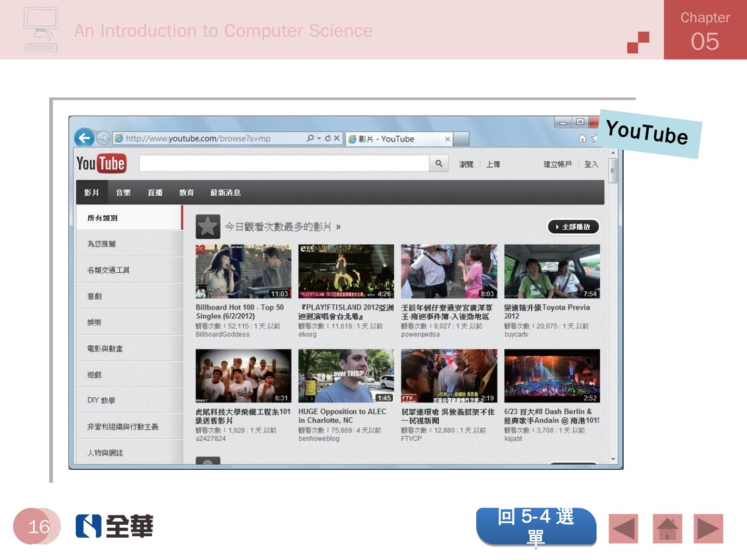This screenshot has width=747, height=560.
Task: Choose 各類交通工具 category
Action: point(130,270)
